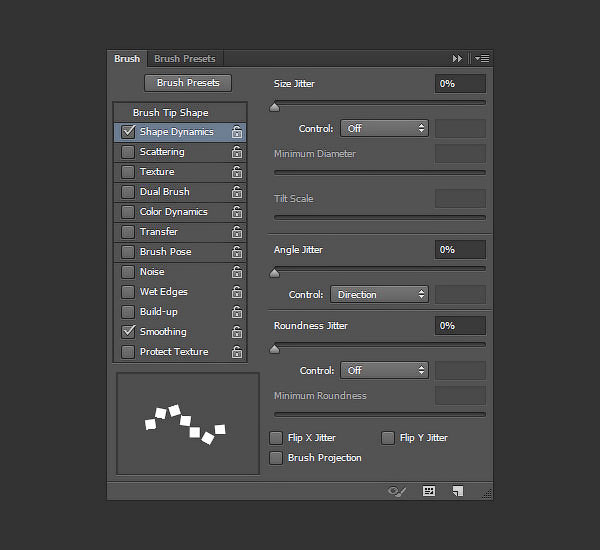The height and width of the screenshot is (550, 600).
Task: Toggle the lock icon beside Scattering
Action: (x=237, y=152)
